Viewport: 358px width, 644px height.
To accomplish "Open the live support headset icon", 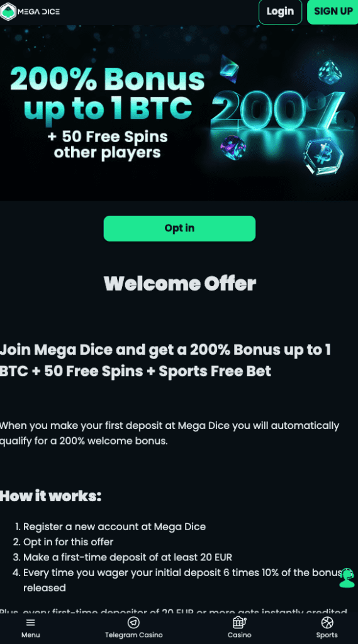I will (x=347, y=578).
